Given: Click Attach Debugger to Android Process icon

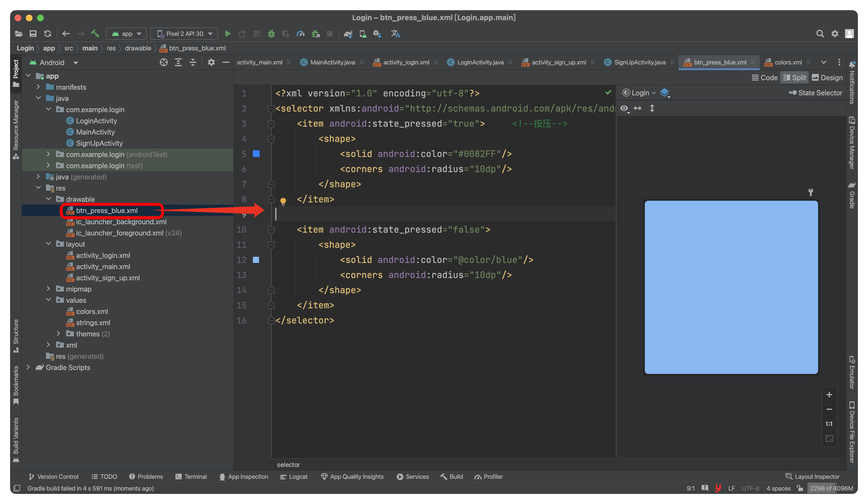Looking at the screenshot, I should tap(315, 34).
